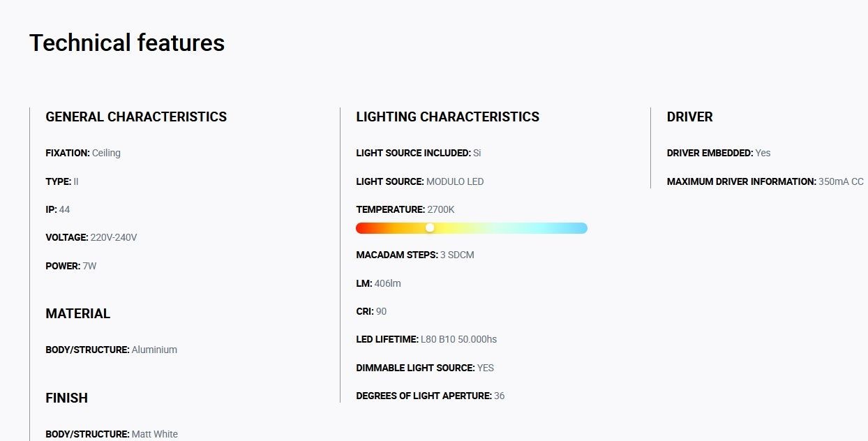Click the IP 44 specification
The height and width of the screenshot is (441, 868).
tap(58, 209)
